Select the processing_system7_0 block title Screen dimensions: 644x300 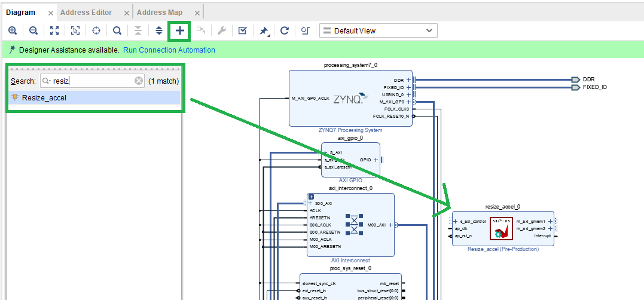click(x=350, y=65)
